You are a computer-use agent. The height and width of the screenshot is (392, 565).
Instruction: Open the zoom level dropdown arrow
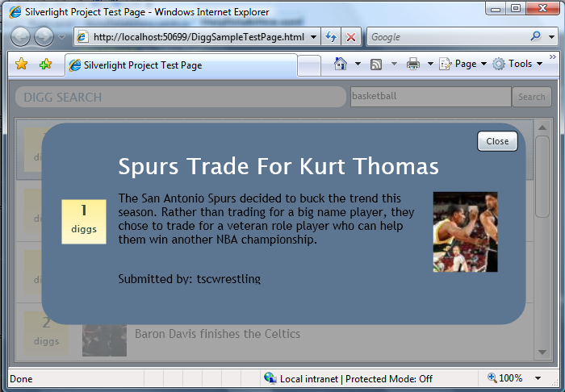pos(538,378)
